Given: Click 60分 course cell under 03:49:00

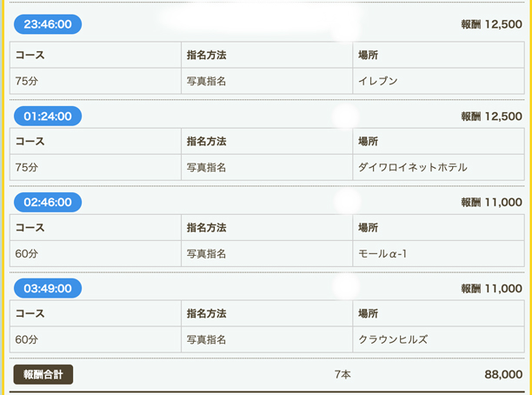Looking at the screenshot, I should (x=27, y=339).
